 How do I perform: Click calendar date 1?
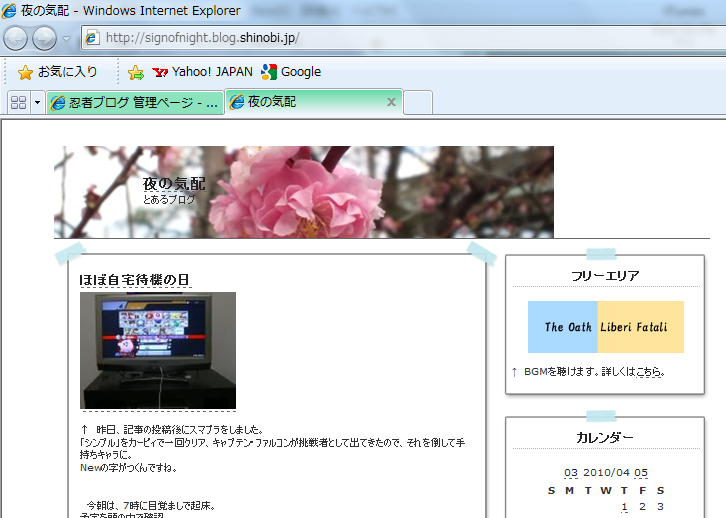point(624,507)
